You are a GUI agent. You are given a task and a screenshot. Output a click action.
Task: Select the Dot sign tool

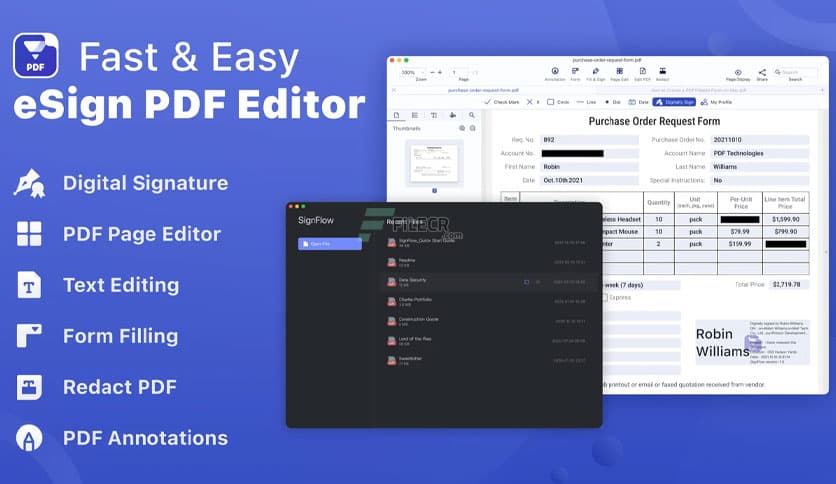(613, 102)
